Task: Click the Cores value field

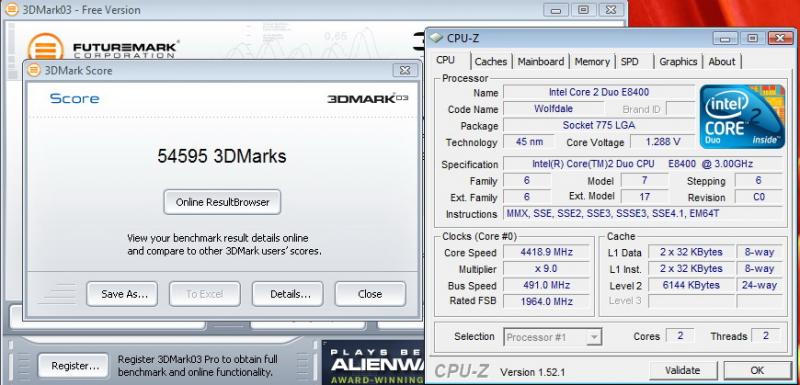Action: point(680,336)
